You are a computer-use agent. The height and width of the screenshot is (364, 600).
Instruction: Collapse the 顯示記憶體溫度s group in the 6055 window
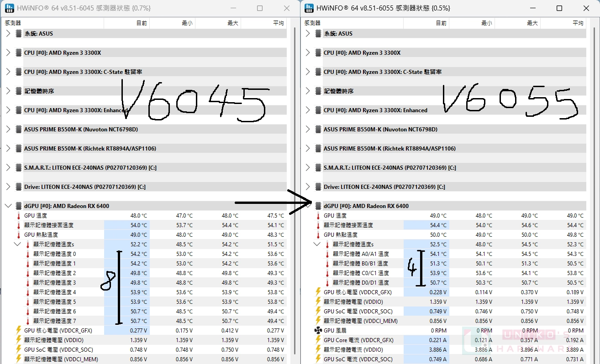[317, 244]
